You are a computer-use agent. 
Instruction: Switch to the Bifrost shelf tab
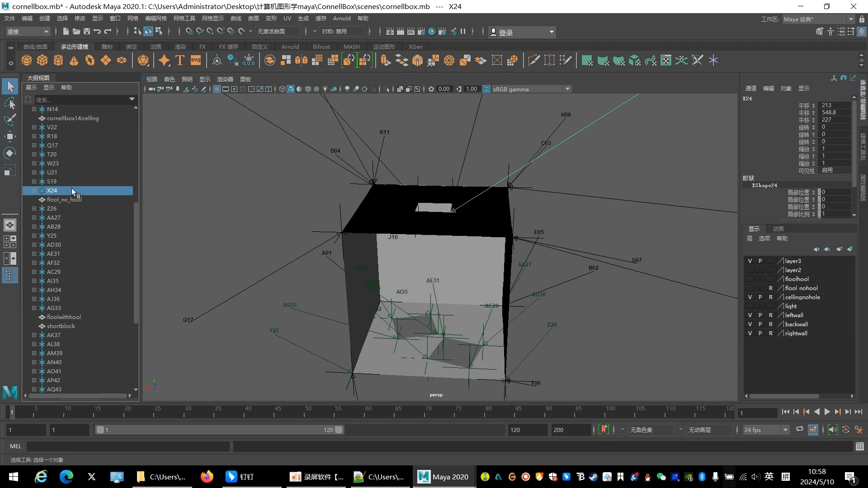(x=321, y=47)
